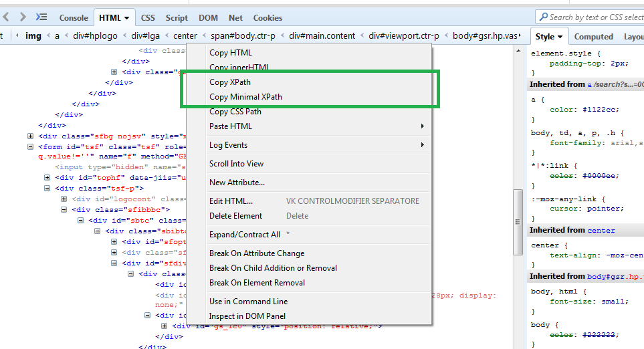Click the search magnifier icon

[x=544, y=17]
